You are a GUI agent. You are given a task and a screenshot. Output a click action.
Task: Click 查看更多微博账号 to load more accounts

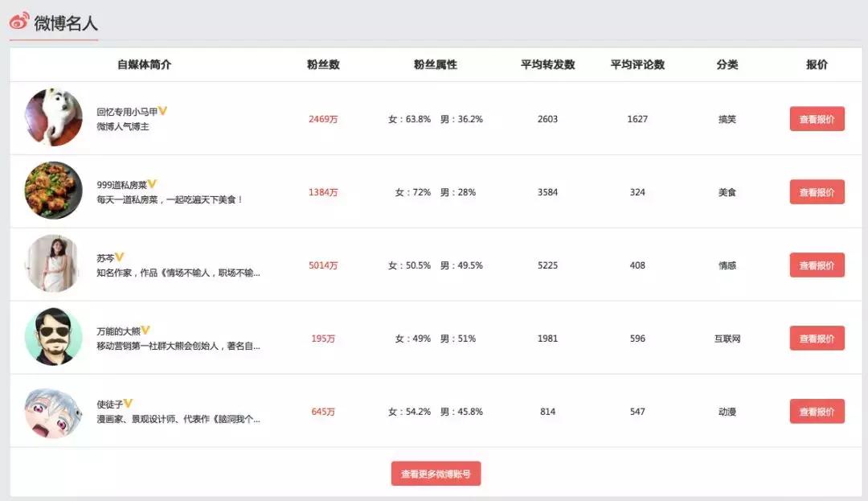[436, 473]
